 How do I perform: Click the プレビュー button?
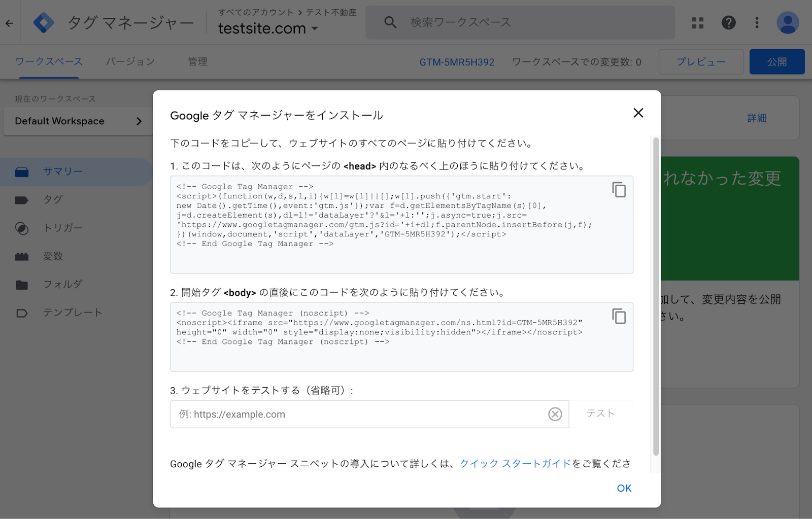click(701, 62)
